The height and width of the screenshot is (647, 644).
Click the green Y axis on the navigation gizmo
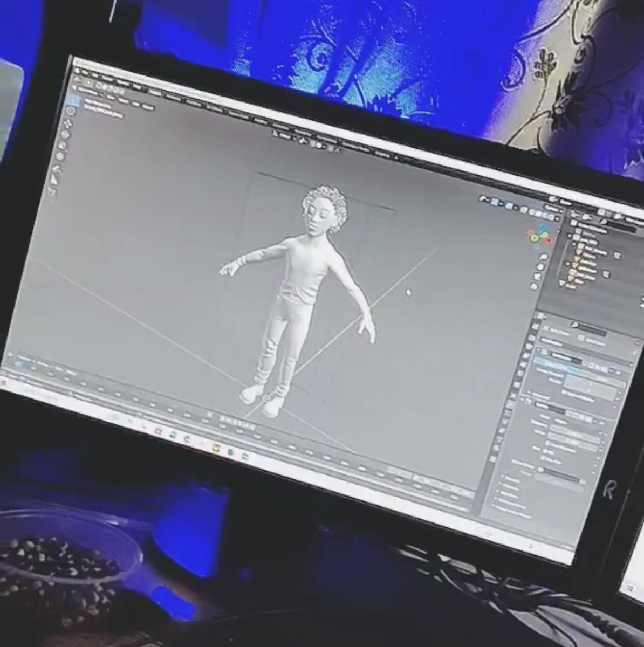pyautogui.click(x=535, y=238)
